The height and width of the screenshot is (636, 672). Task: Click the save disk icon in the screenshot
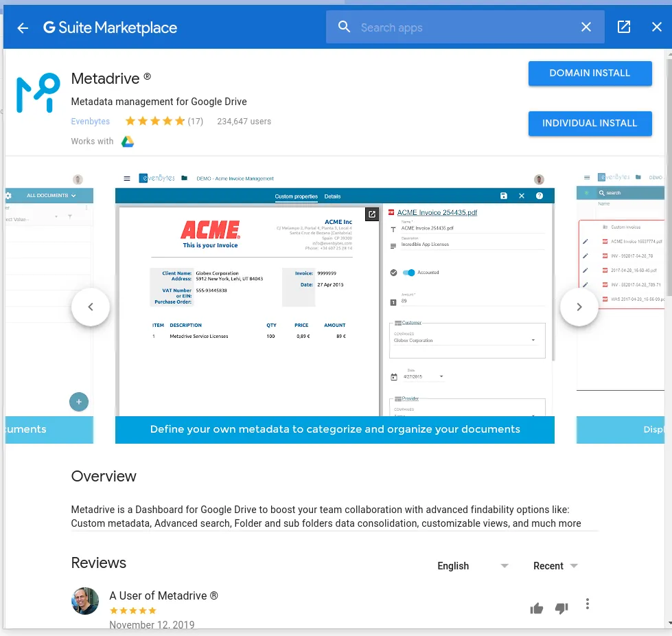click(x=504, y=196)
